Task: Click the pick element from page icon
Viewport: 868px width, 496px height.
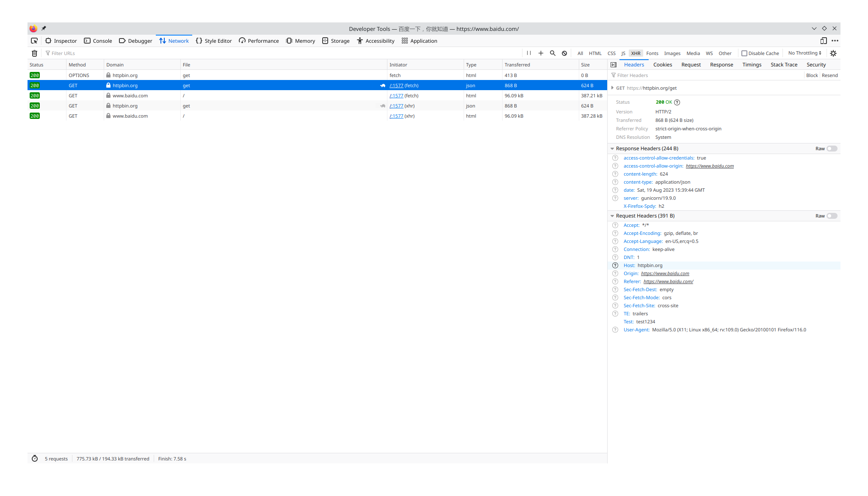Action: tap(34, 41)
